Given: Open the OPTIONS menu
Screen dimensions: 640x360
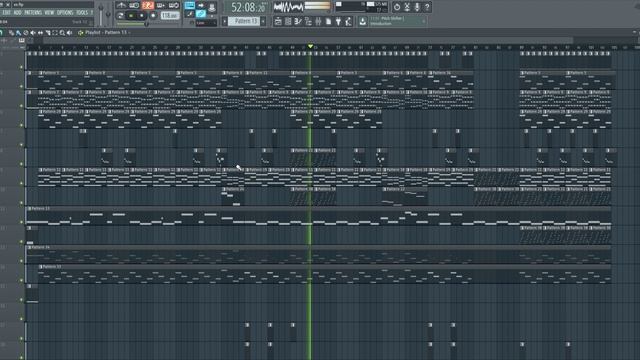Looking at the screenshot, I should click(x=65, y=13).
